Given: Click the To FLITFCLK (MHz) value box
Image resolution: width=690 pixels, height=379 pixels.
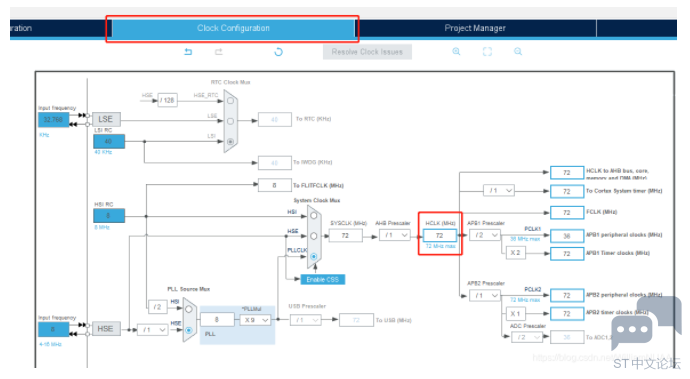Looking at the screenshot, I should pos(275,185).
